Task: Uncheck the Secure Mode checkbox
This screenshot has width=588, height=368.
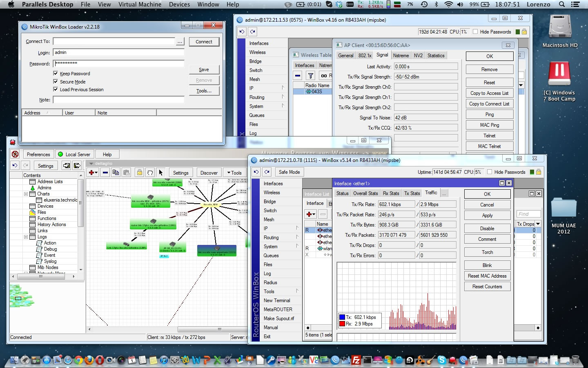Action: [x=56, y=82]
